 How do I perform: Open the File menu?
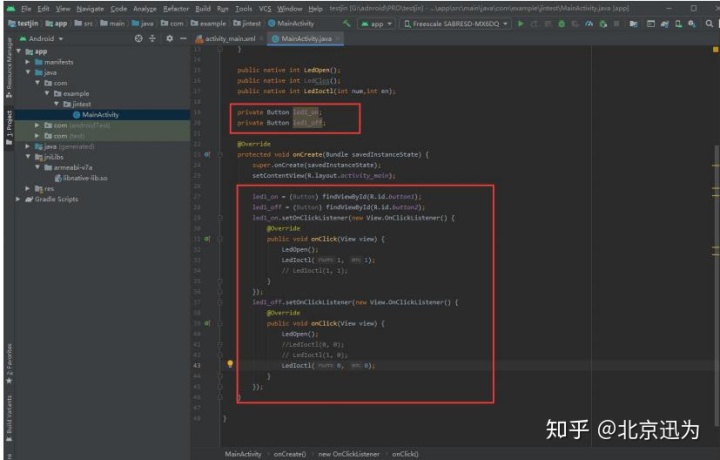(x=26, y=9)
